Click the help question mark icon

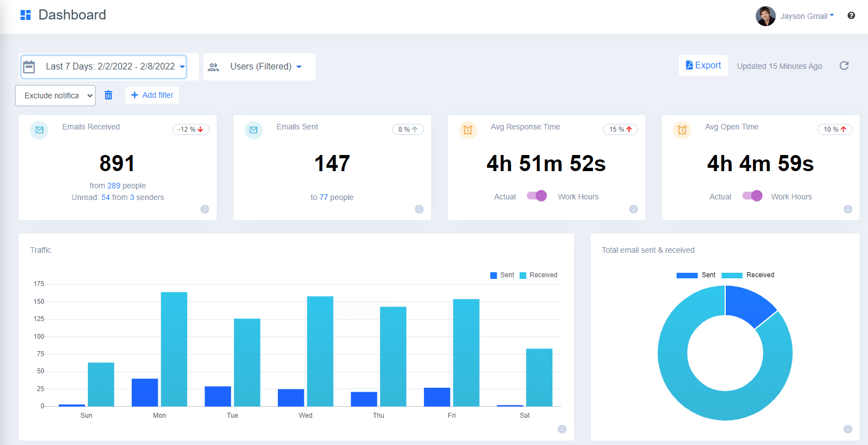click(x=851, y=16)
